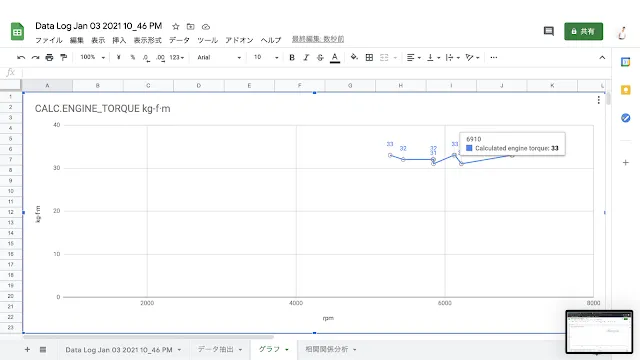Open Google Tasks side panel
The height and width of the screenshot is (360, 640).
pyautogui.click(x=625, y=118)
